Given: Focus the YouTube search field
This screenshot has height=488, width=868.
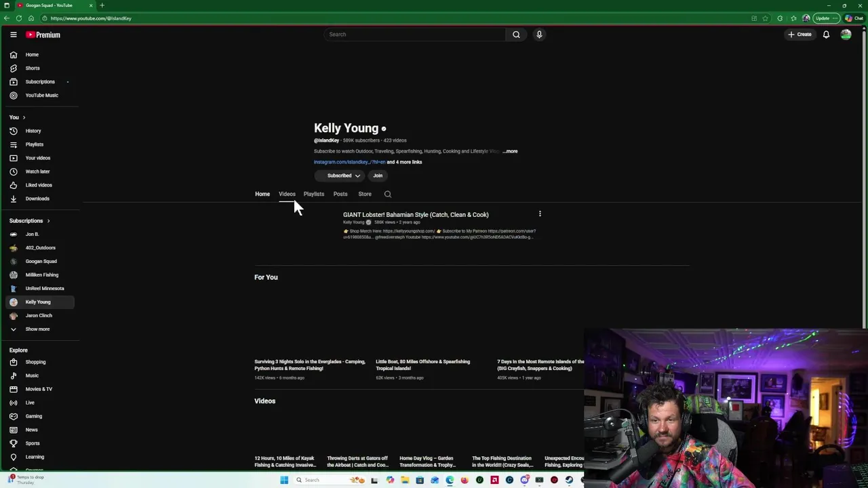Looking at the screenshot, I should (x=414, y=35).
